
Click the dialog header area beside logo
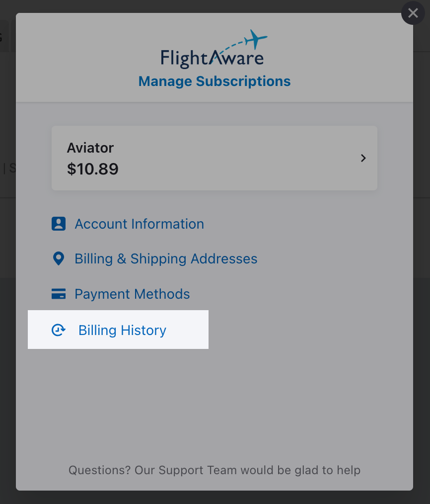[x=337, y=58]
